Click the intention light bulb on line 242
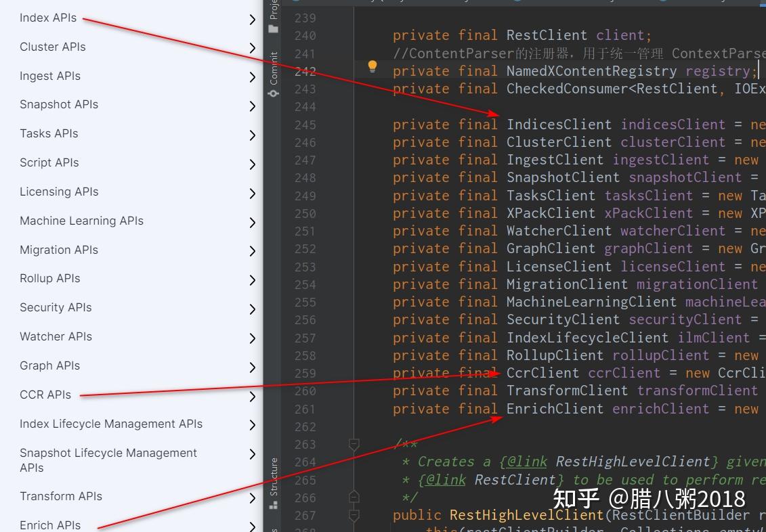 click(372, 66)
